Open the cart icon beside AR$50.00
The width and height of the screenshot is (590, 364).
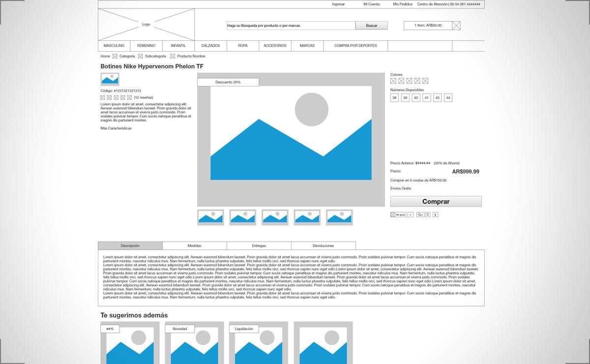[456, 26]
